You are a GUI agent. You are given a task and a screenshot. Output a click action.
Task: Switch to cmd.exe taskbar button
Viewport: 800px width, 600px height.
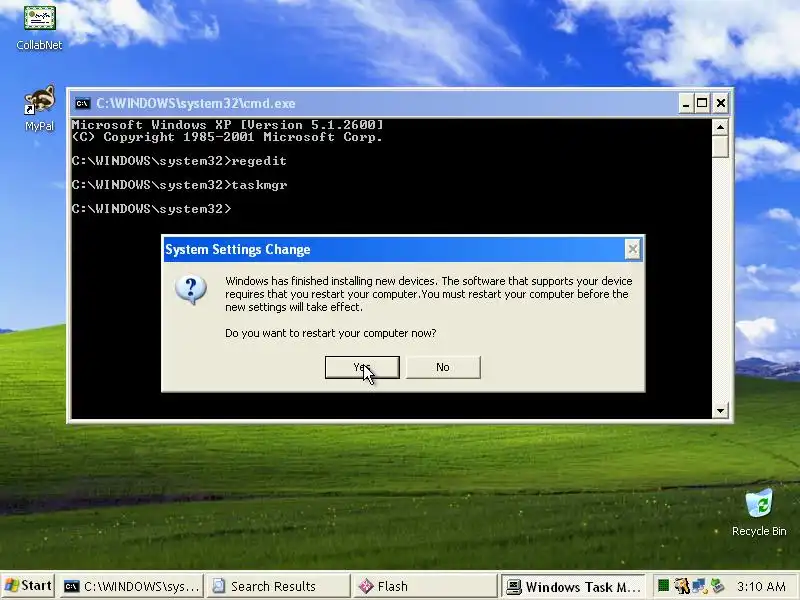click(132, 586)
